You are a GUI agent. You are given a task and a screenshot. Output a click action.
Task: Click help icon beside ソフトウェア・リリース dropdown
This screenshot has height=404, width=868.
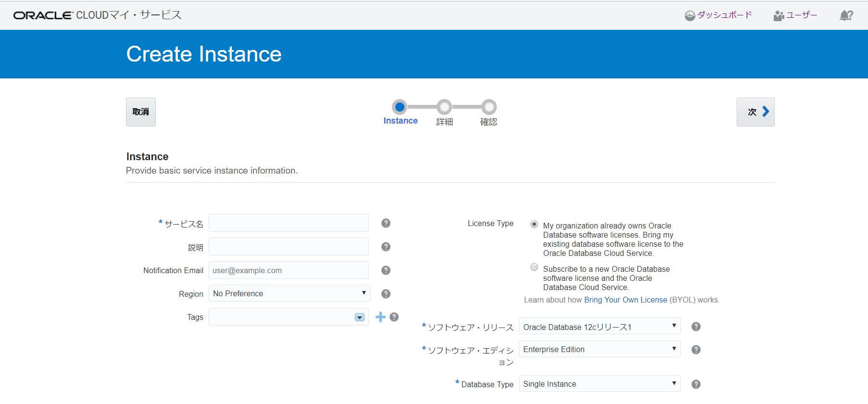point(696,327)
